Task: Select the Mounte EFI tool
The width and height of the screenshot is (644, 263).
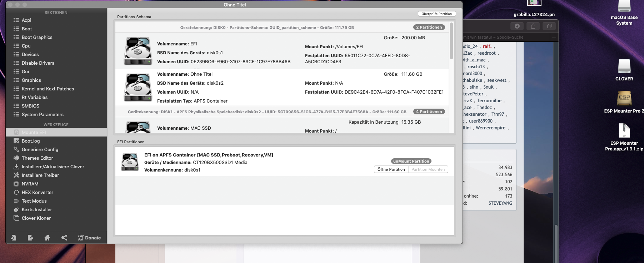Action: tap(56, 133)
